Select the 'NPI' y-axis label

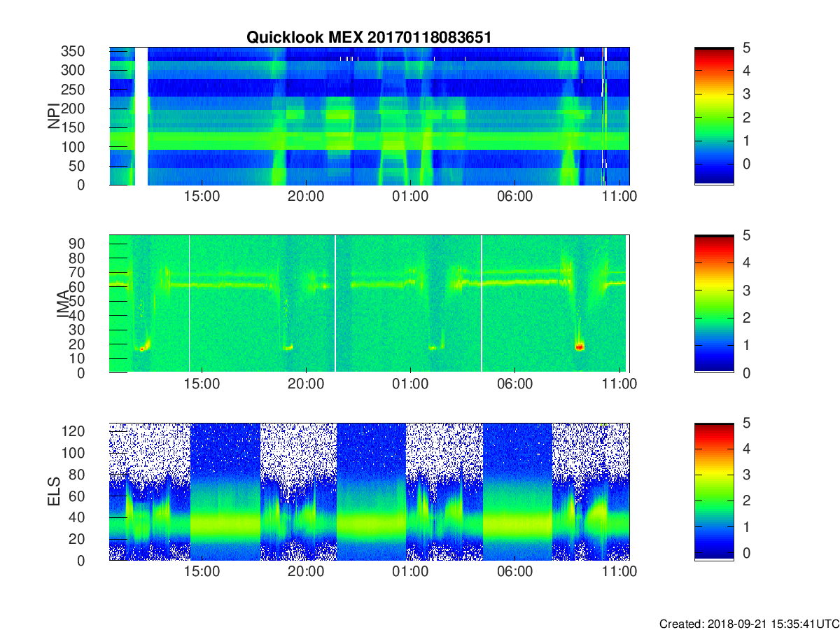(x=54, y=116)
